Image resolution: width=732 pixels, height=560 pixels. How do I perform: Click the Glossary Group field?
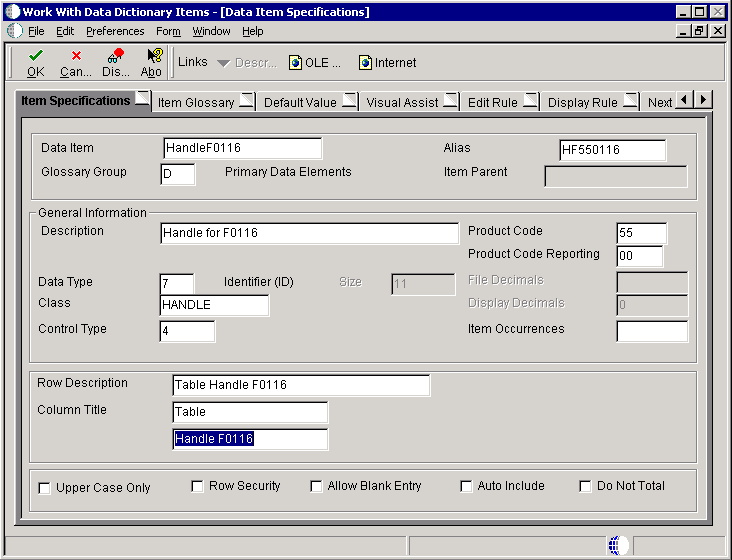177,174
